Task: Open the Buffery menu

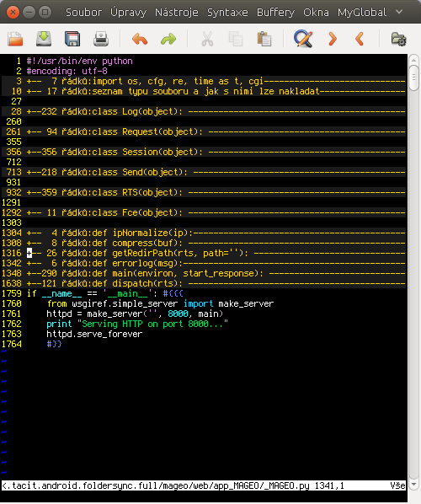Action: [275, 12]
